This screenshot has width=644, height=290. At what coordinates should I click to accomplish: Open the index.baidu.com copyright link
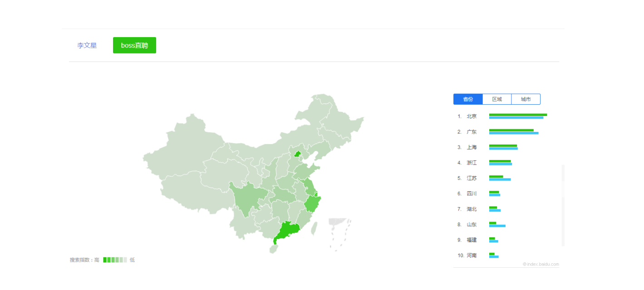coord(541,264)
